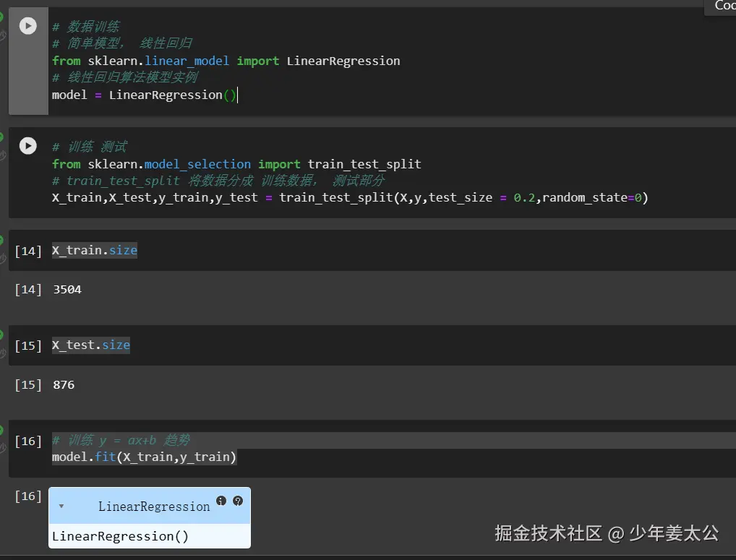Click the LinearRegression() output text
This screenshot has width=736, height=560.
click(x=120, y=536)
